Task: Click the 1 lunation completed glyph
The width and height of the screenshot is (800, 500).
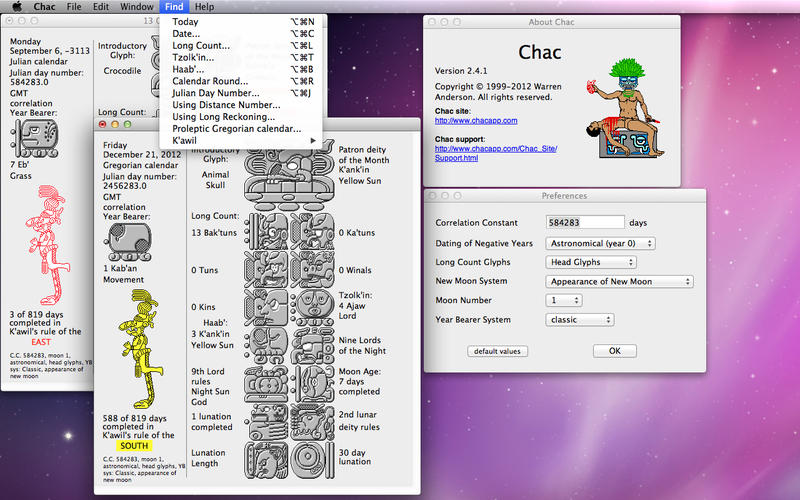Action: (267, 422)
